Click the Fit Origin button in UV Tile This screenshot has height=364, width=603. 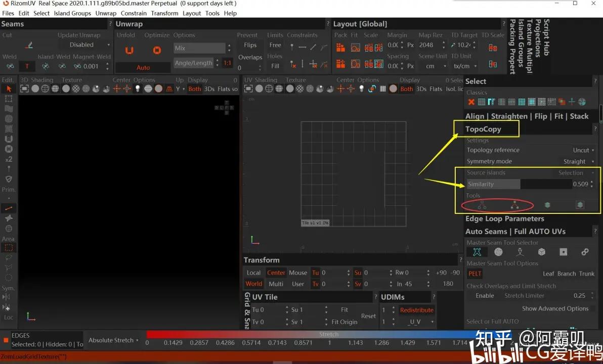click(x=344, y=322)
